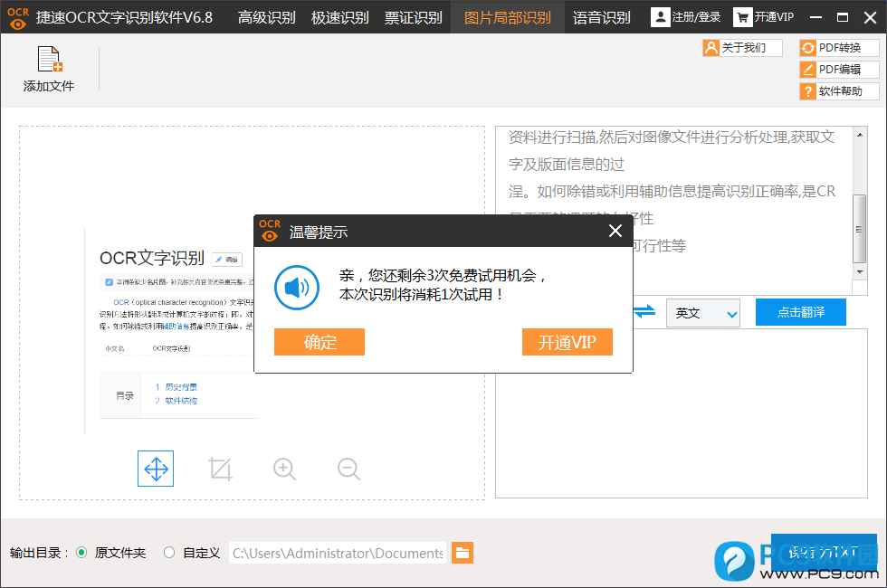Maximize the application window

pos(843,17)
